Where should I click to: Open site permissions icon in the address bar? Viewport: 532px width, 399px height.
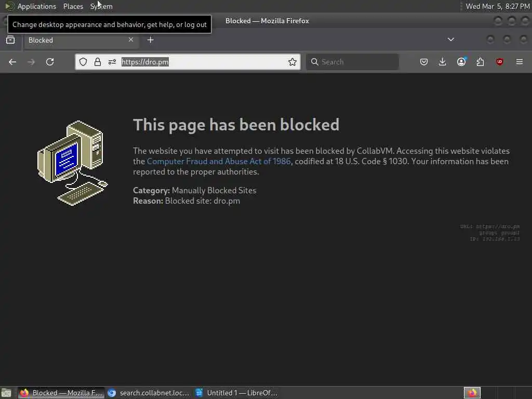(x=112, y=62)
